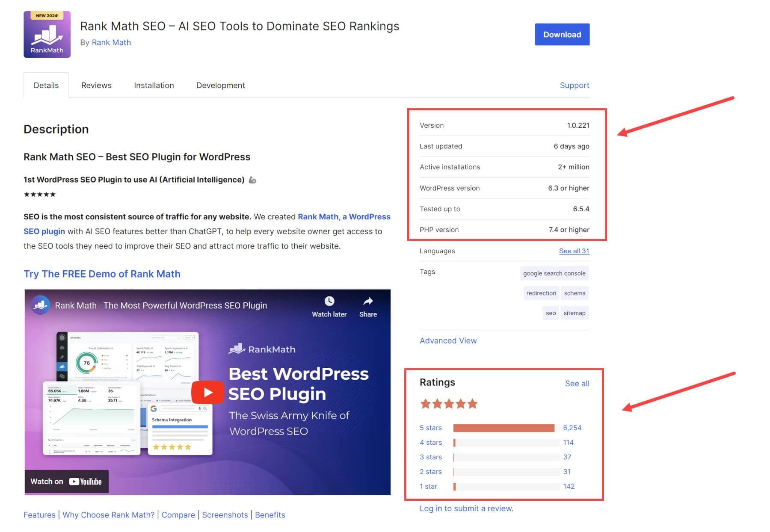The height and width of the screenshot is (532, 770).
Task: Expand languages list via See all 31
Action: click(574, 251)
